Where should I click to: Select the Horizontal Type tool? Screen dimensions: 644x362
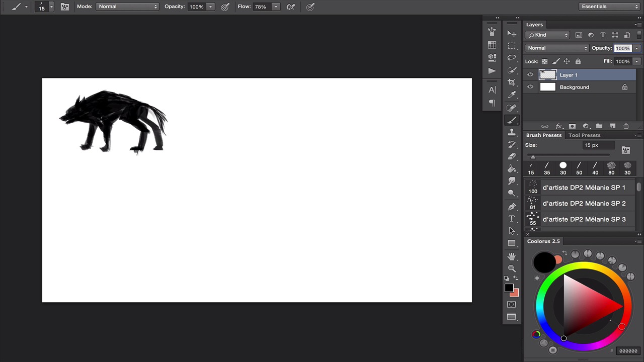tap(512, 219)
